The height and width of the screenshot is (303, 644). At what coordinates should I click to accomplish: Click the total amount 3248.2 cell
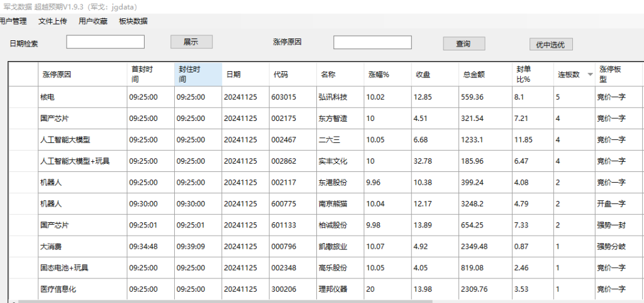tap(486, 204)
